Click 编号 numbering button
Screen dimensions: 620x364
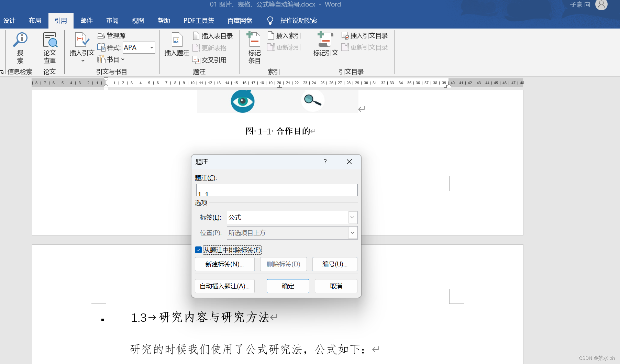[x=335, y=264]
